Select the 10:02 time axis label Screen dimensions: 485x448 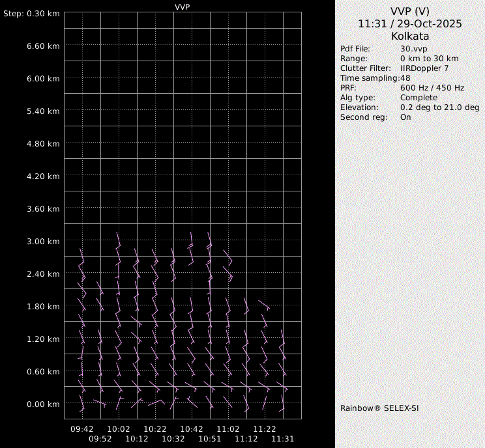coord(119,429)
